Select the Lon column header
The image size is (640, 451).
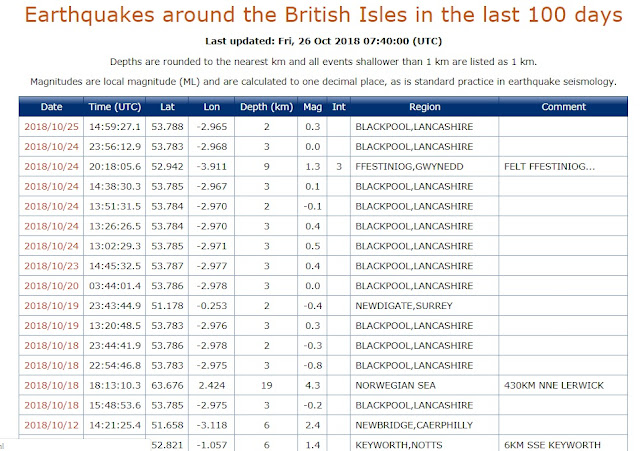211,106
